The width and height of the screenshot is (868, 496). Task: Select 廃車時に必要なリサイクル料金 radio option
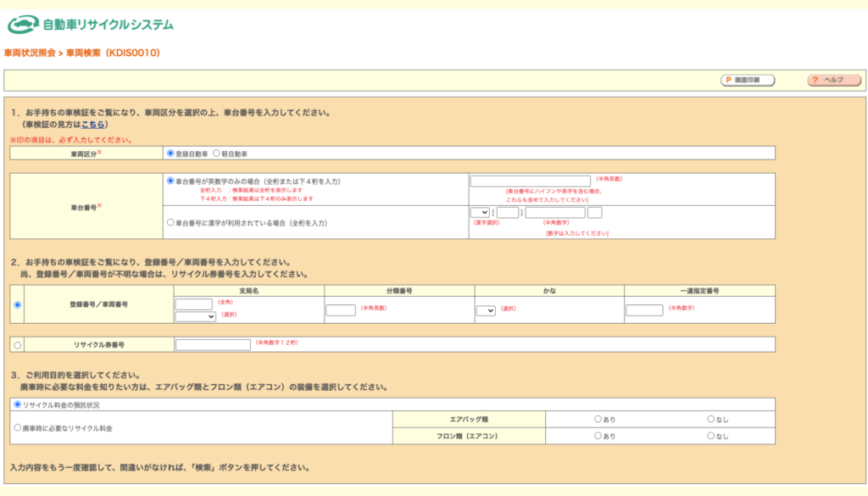18,428
